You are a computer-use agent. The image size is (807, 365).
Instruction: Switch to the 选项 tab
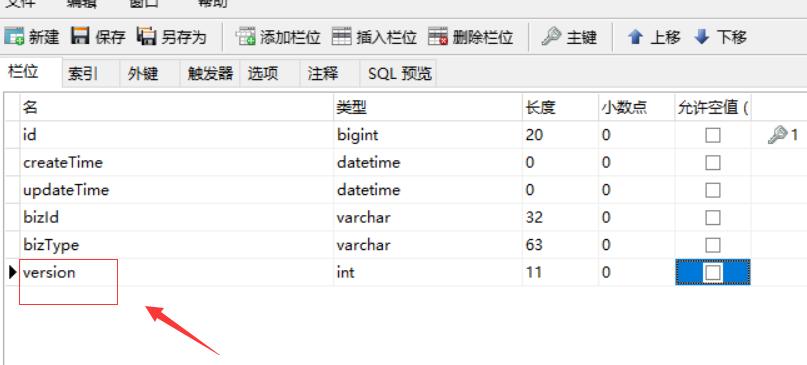(270, 74)
